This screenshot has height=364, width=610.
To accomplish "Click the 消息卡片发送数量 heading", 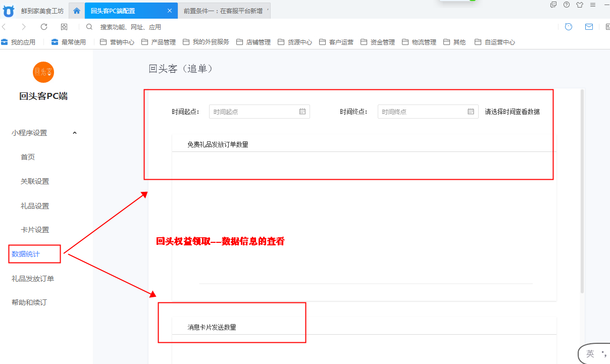I will click(x=212, y=327).
